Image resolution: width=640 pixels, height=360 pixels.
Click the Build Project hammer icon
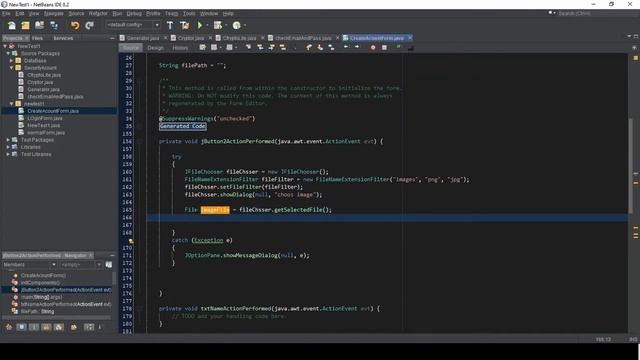(x=170, y=25)
